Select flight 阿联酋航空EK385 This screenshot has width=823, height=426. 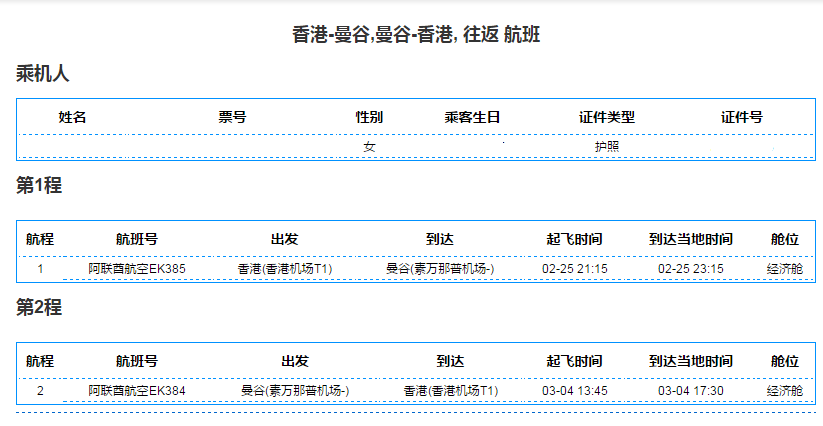pos(137,269)
